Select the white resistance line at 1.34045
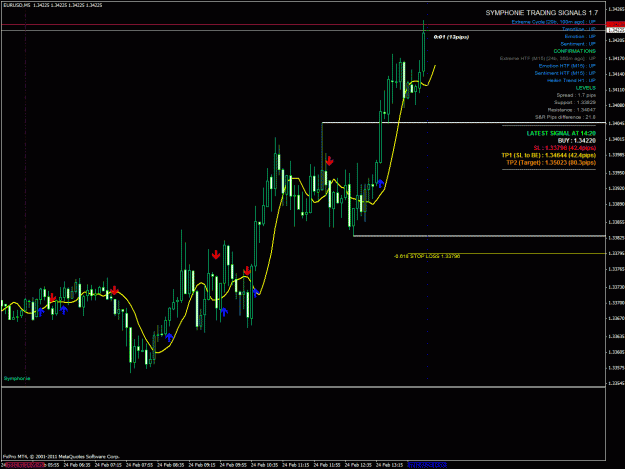625x469 pixels. click(x=464, y=123)
